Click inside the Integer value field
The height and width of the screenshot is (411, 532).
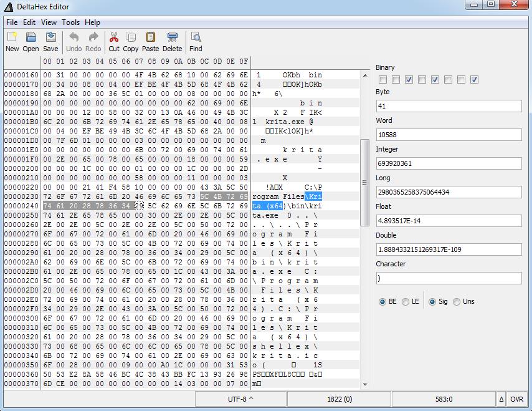point(449,163)
